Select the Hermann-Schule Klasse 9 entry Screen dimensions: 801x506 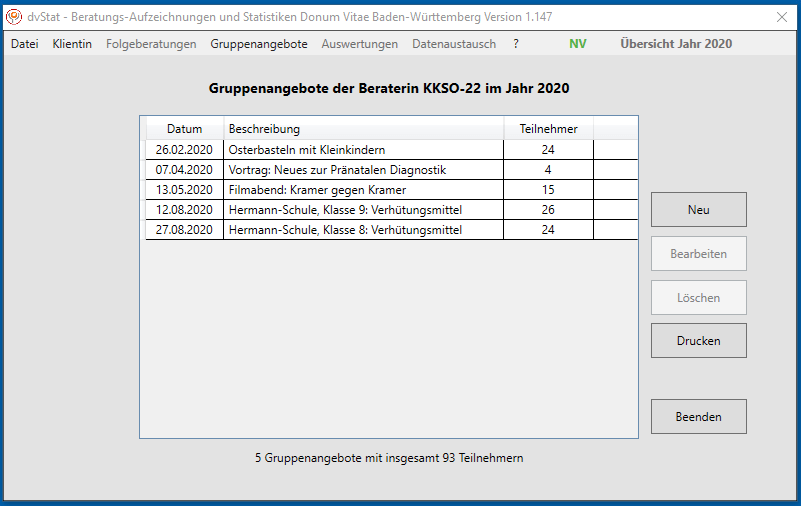point(345,210)
